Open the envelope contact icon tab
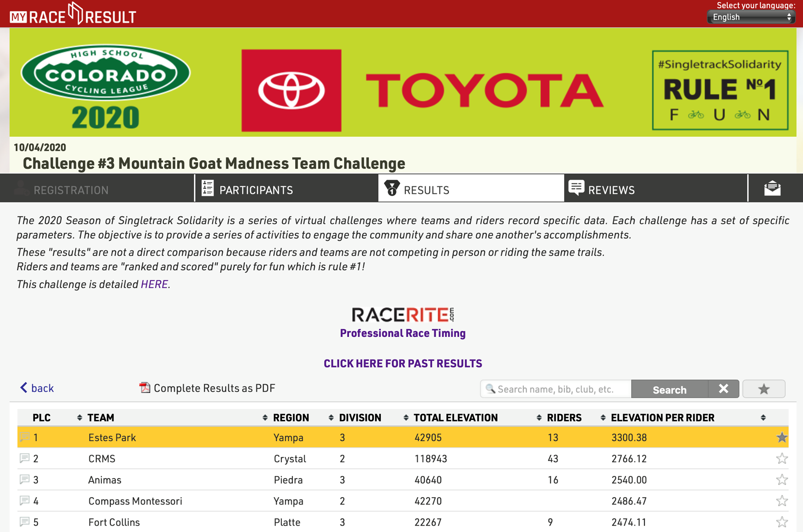 tap(772, 188)
